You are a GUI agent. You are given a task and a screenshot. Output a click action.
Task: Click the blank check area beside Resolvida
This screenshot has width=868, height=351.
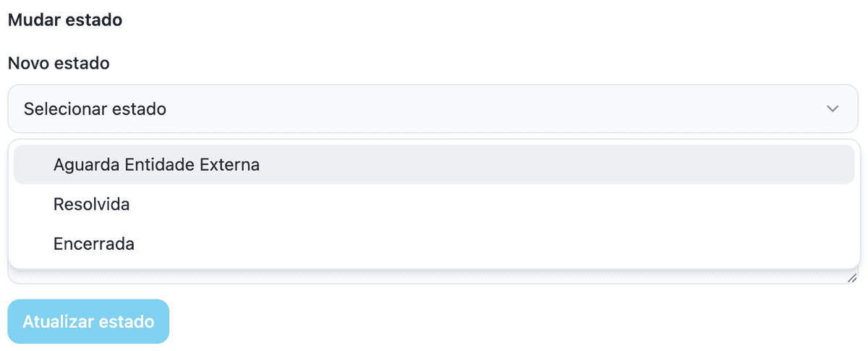[x=35, y=204]
